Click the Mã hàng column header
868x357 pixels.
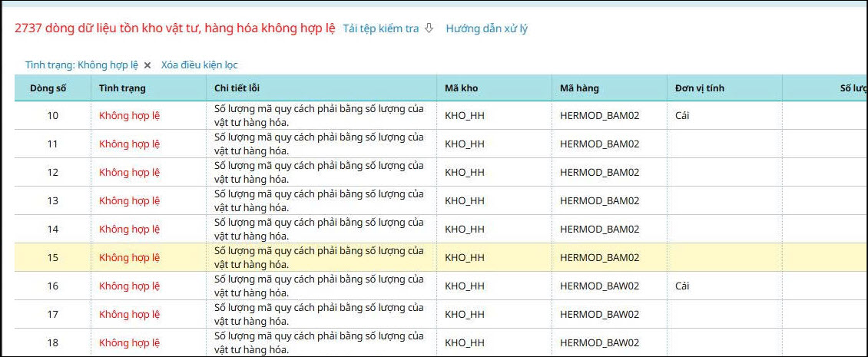[x=579, y=88]
